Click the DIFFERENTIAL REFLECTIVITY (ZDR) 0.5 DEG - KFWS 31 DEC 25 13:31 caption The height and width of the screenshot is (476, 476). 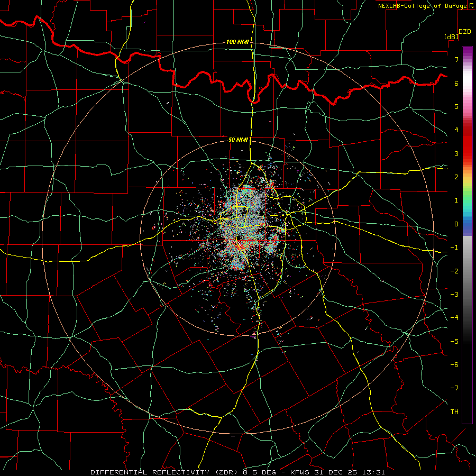(237, 472)
